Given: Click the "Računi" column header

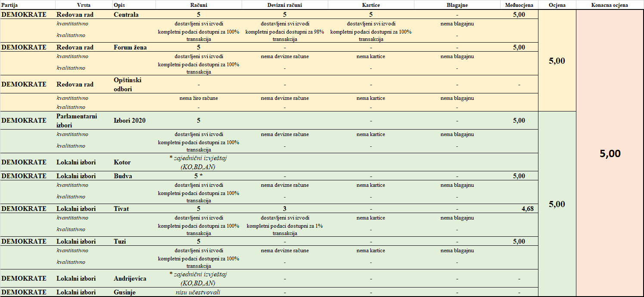Looking at the screenshot, I should tap(199, 5).
